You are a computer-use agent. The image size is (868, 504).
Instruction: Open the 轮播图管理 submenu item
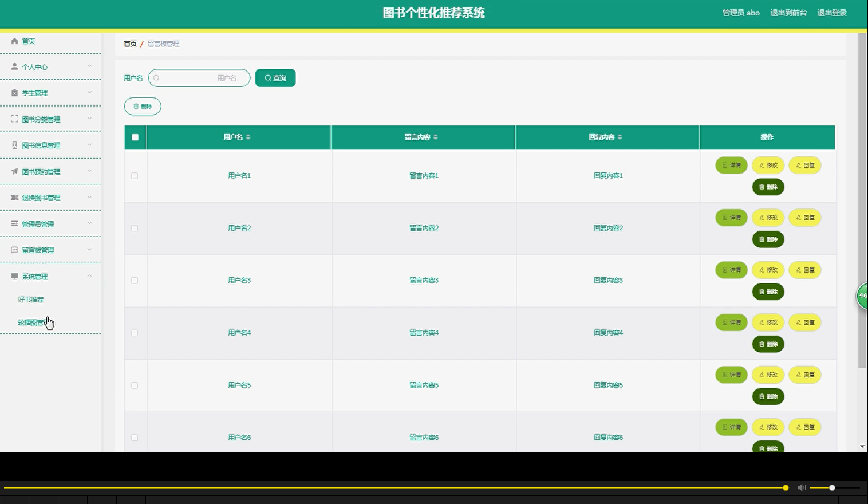34,322
